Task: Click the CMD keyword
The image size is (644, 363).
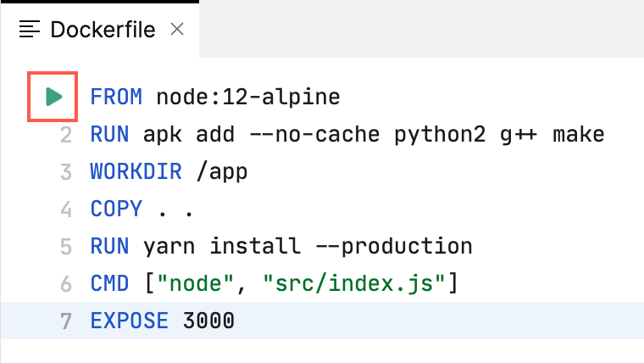Action: [109, 283]
